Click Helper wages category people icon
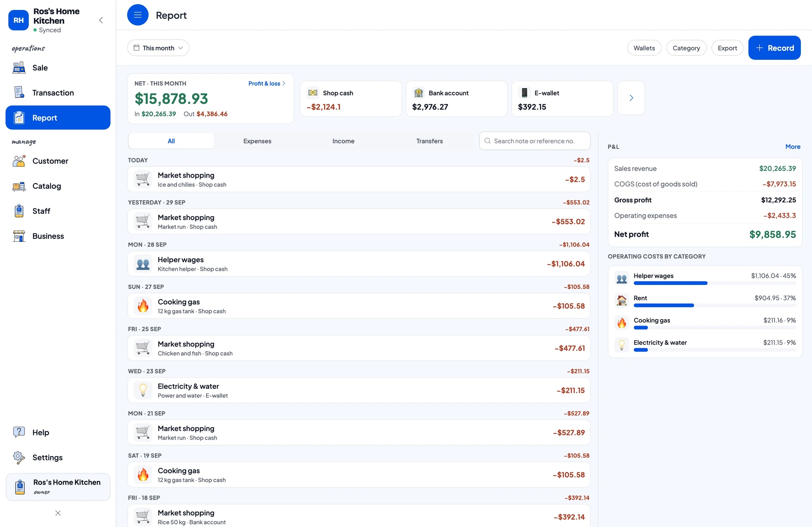 point(622,279)
